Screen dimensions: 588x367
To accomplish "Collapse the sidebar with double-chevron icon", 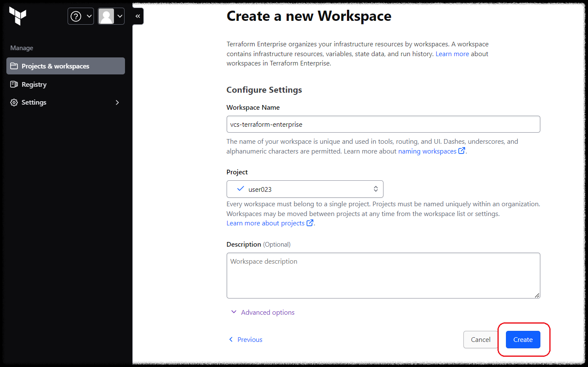I will pyautogui.click(x=138, y=16).
